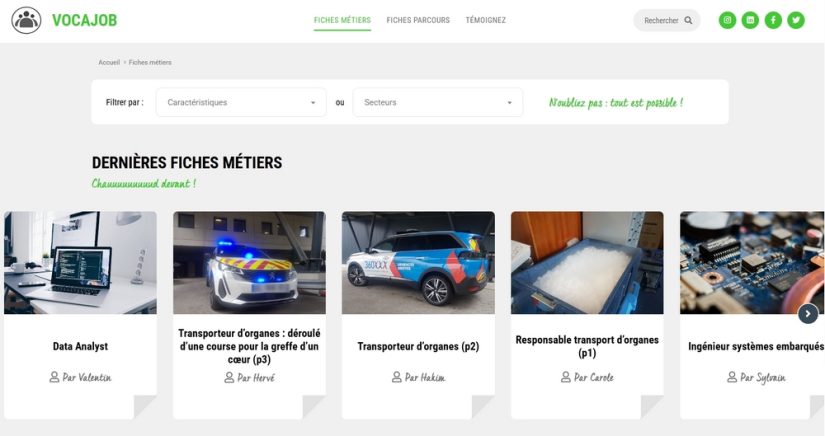
Task: Open the Transporteur d'organes (p2) title
Action: [x=418, y=346]
